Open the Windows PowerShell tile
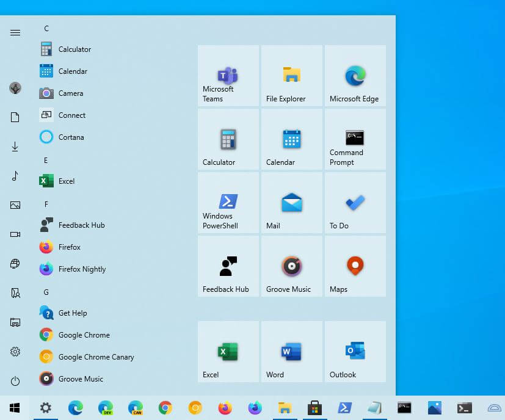 click(228, 203)
